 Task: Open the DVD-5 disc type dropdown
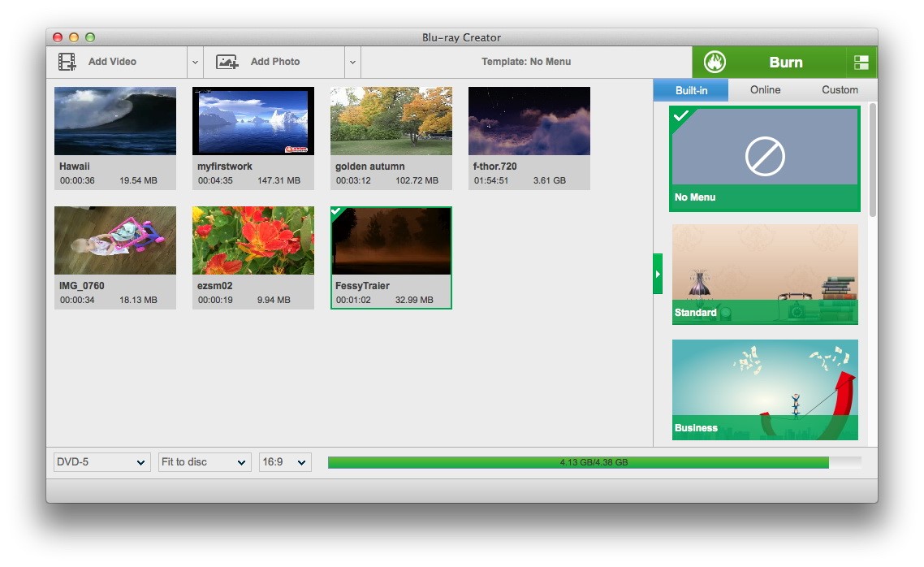tap(101, 462)
